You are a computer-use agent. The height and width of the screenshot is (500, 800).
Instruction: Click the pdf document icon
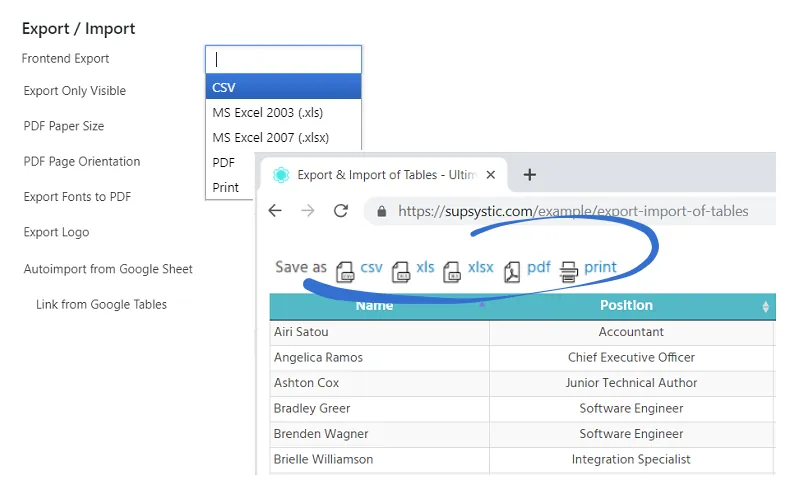pyautogui.click(x=512, y=271)
